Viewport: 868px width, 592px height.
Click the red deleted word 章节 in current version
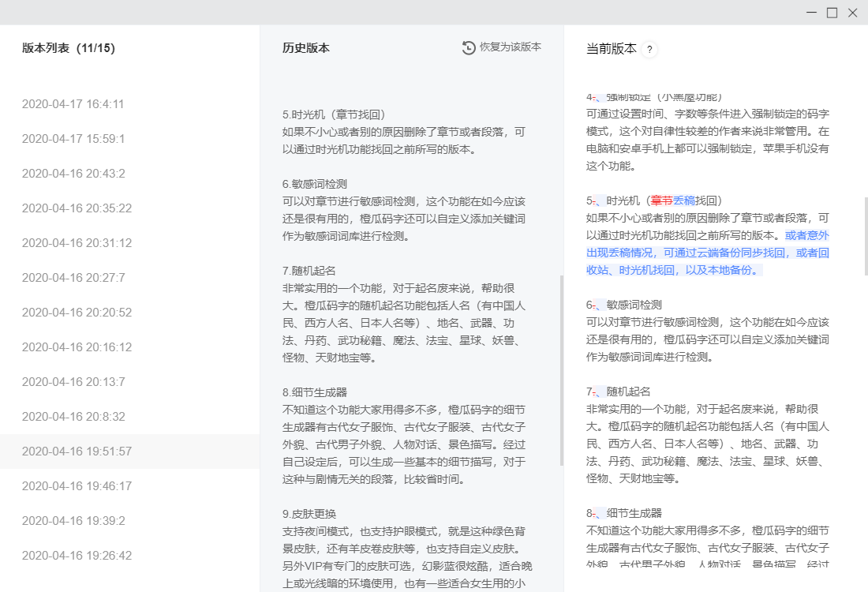(x=661, y=200)
